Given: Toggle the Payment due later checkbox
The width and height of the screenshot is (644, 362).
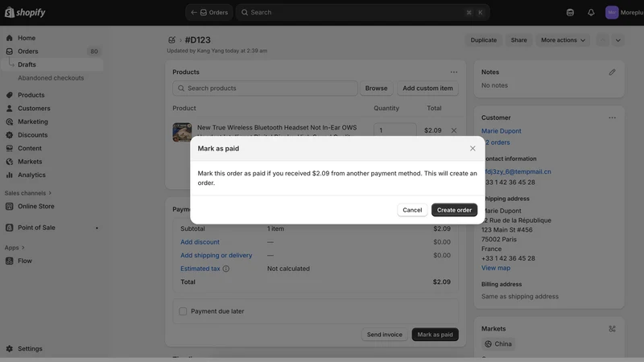Looking at the screenshot, I should [x=183, y=311].
